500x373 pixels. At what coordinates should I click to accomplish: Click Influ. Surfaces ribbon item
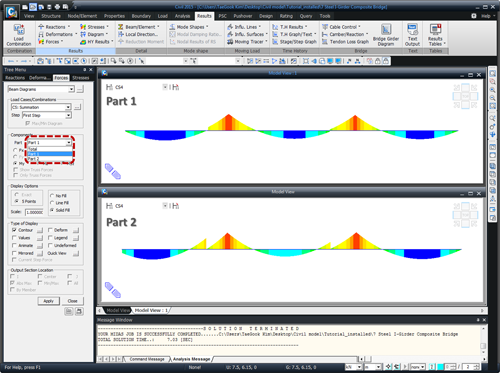(247, 34)
